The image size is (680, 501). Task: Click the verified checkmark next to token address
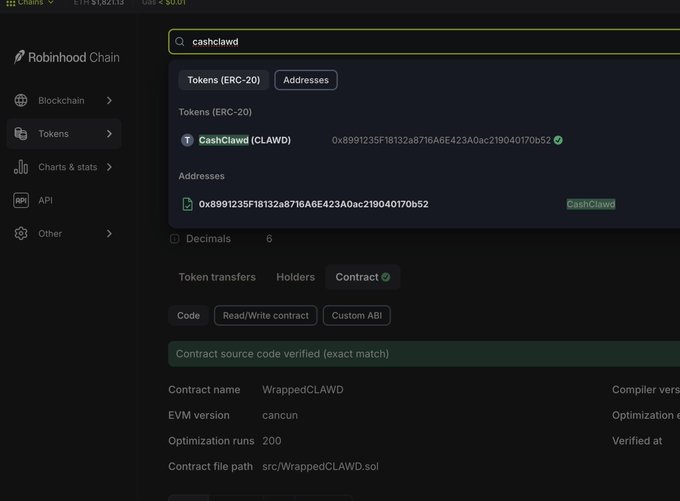point(558,140)
